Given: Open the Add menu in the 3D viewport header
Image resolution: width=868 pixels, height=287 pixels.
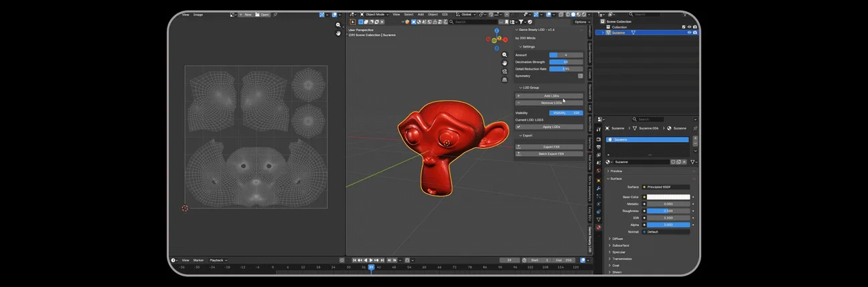Looking at the screenshot, I should 421,14.
